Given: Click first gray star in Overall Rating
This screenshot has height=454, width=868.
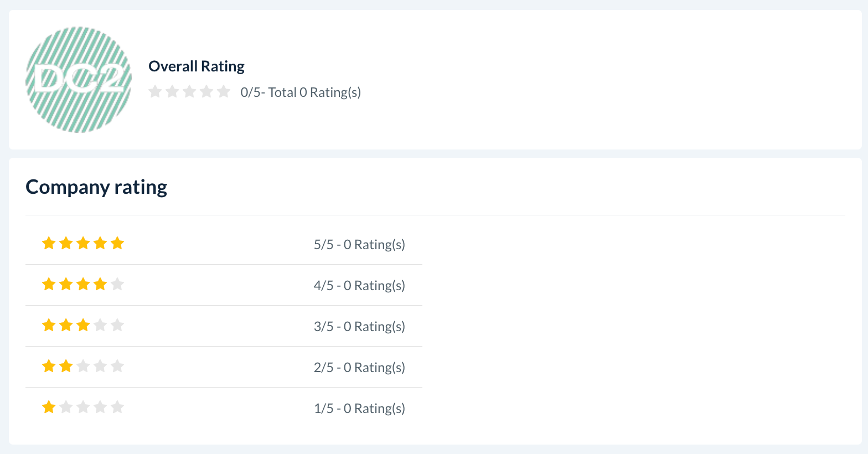Looking at the screenshot, I should (x=155, y=91).
